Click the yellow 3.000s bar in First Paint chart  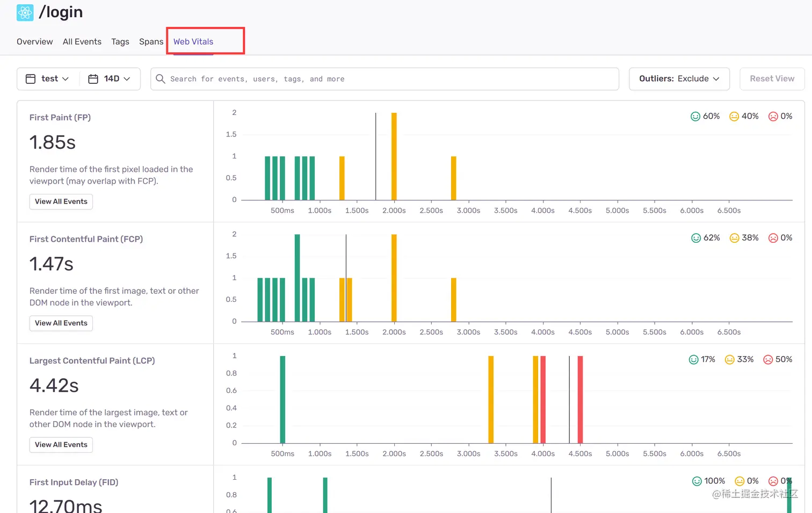tap(453, 178)
